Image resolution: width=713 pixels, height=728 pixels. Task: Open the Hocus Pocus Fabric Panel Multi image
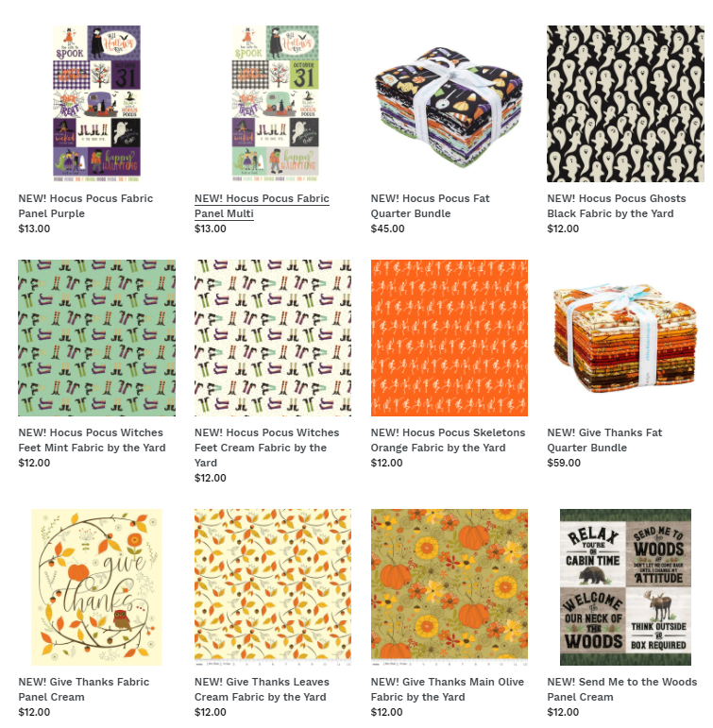(x=276, y=104)
